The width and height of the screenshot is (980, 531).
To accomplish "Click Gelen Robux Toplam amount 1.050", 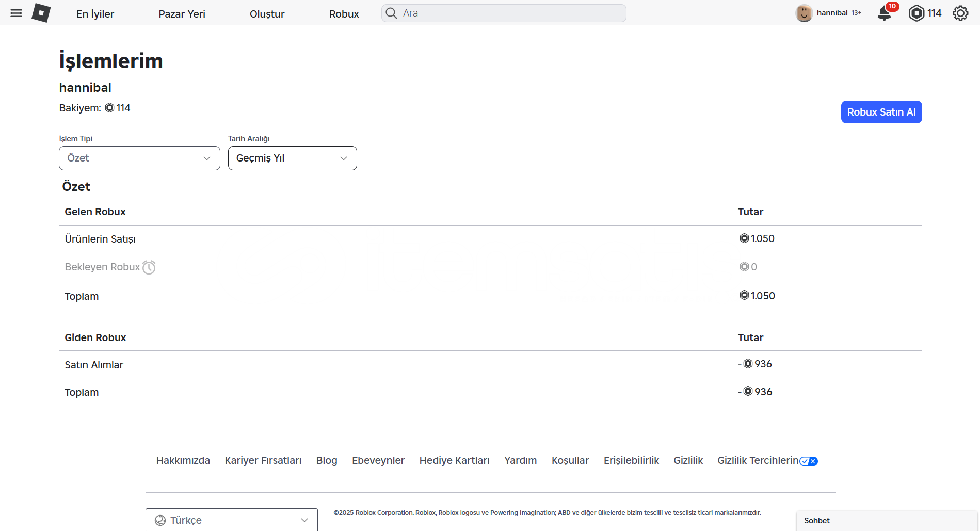I will point(763,296).
